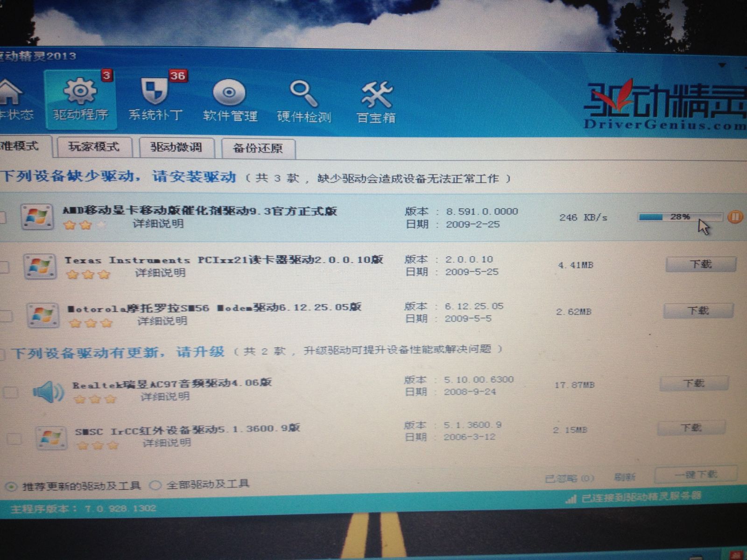Click the Texas Instruments card reader icon
This screenshot has height=560, width=747.
pyautogui.click(x=40, y=266)
